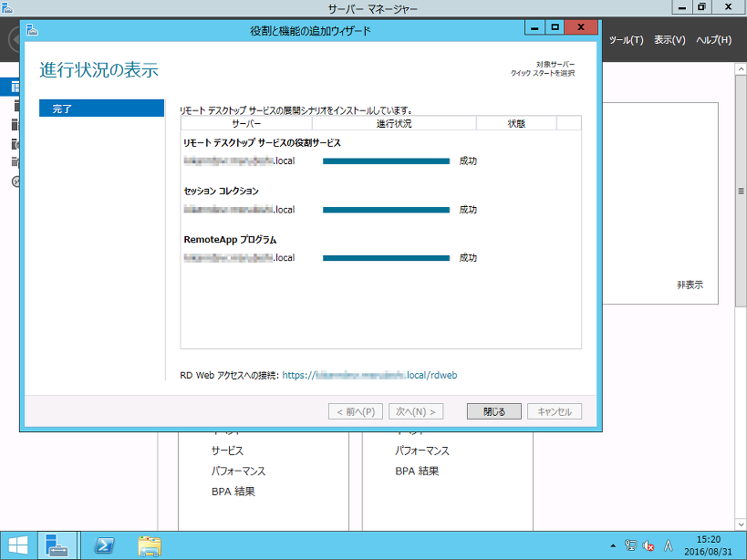Open File Explorer from the taskbar
The width and height of the screenshot is (747, 560).
[x=149, y=544]
